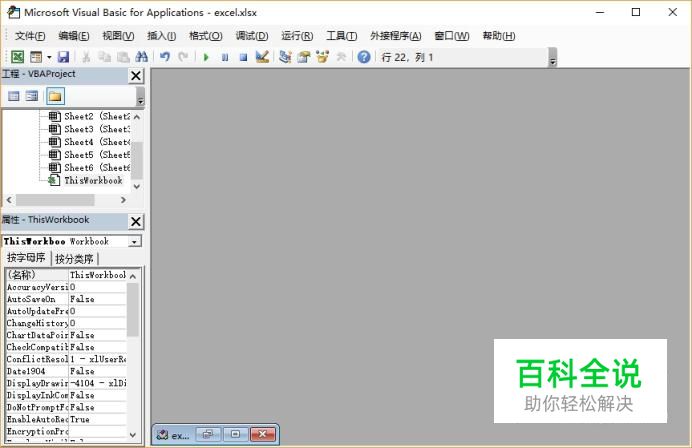
Task: Click project tree scroll up arrow
Action: 137,117
